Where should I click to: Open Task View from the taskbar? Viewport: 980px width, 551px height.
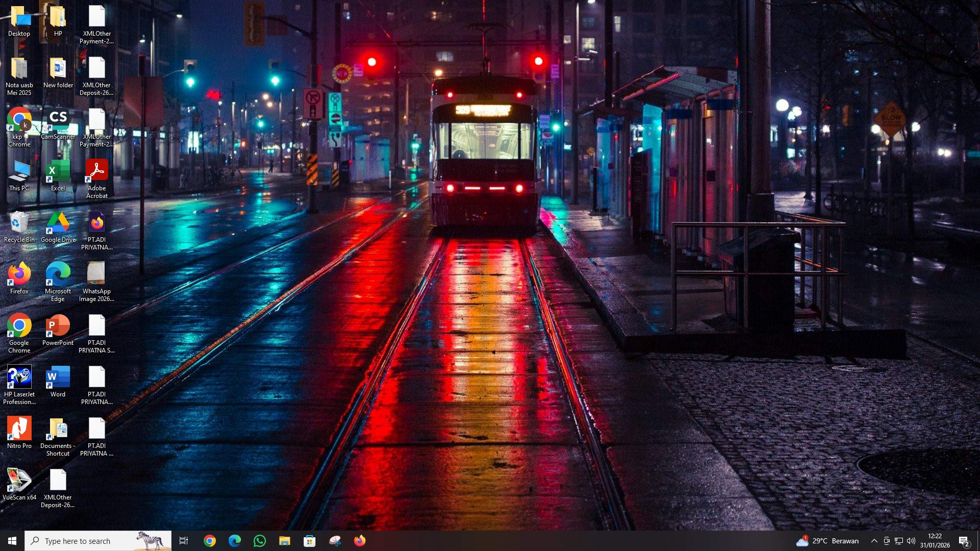tap(184, 540)
